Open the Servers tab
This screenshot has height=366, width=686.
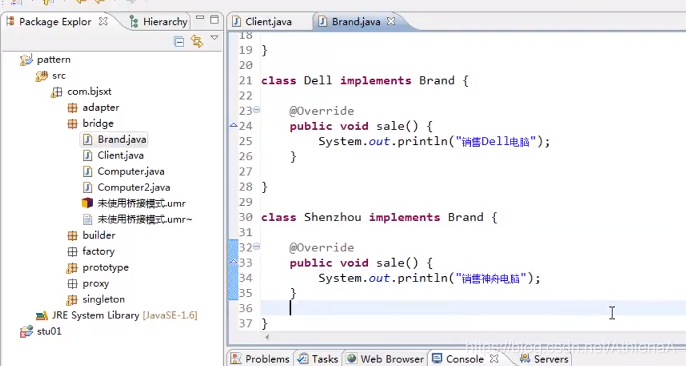click(544, 359)
